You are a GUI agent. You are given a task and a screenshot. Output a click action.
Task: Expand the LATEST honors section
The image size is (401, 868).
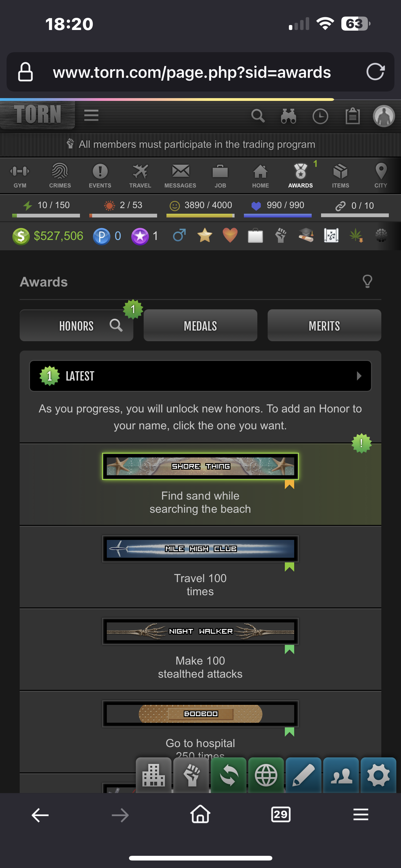coord(200,376)
